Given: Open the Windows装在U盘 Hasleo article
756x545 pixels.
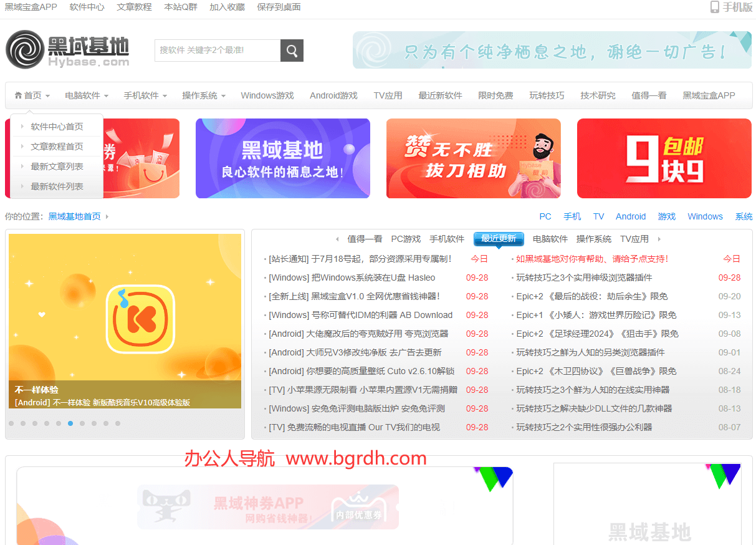Looking at the screenshot, I should coord(352,277).
